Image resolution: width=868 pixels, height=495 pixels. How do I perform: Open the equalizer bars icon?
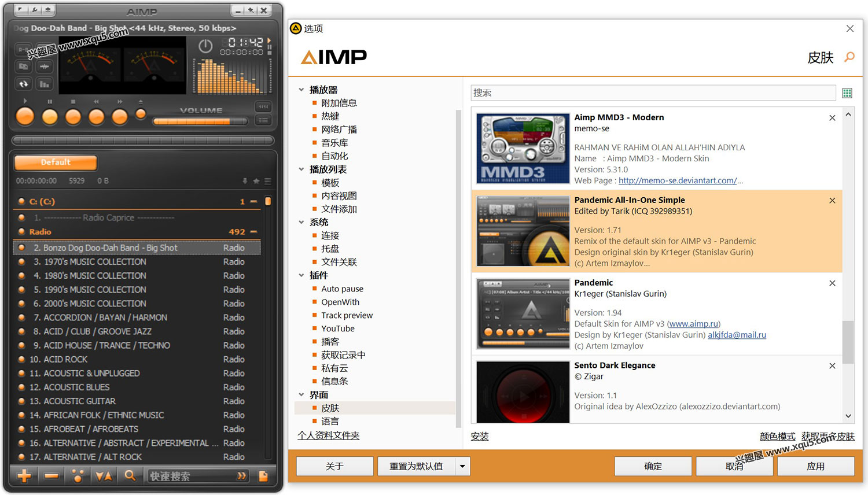click(x=45, y=84)
